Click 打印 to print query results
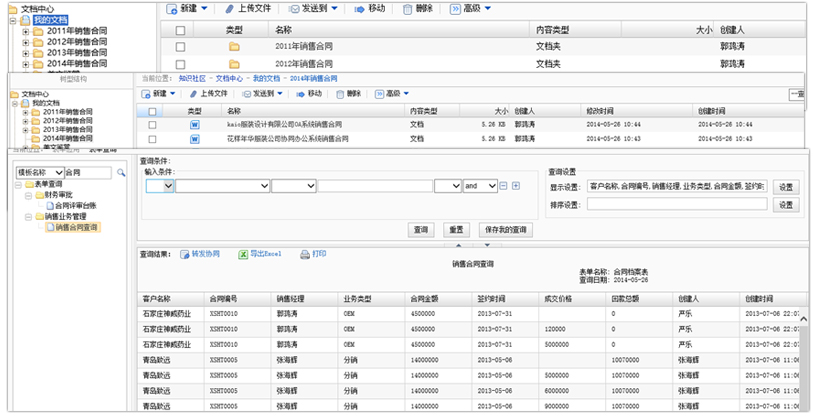Viewport: 813px width, 420px height. tap(319, 254)
